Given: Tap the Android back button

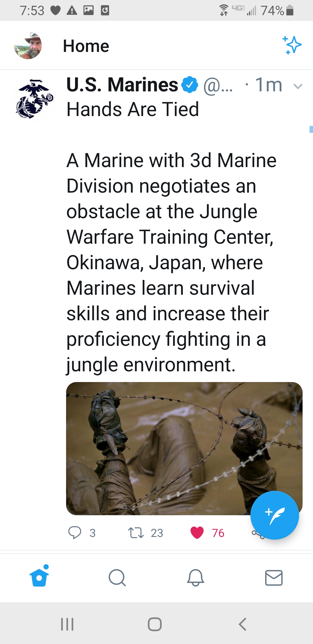Looking at the screenshot, I should coord(242,624).
